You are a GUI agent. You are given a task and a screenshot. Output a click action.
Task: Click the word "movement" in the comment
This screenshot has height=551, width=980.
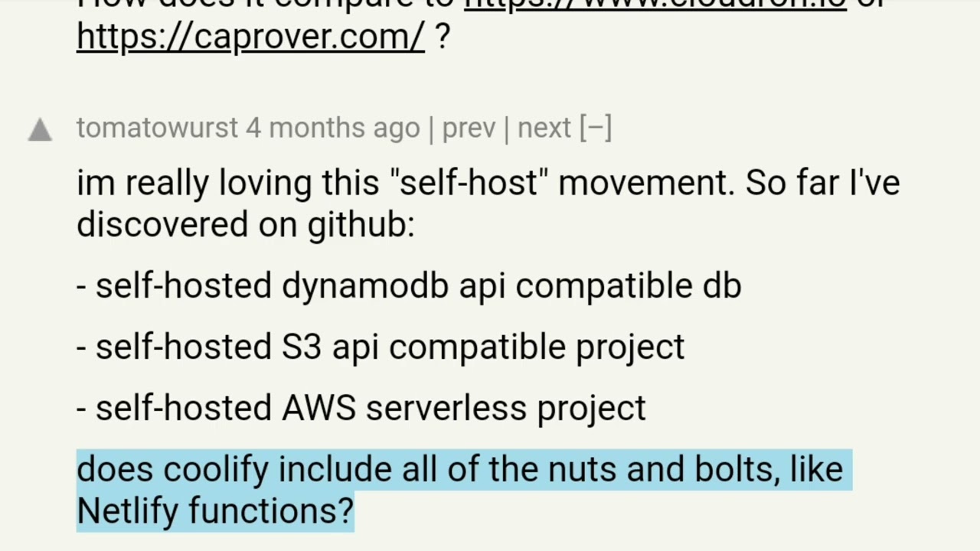[x=646, y=184]
